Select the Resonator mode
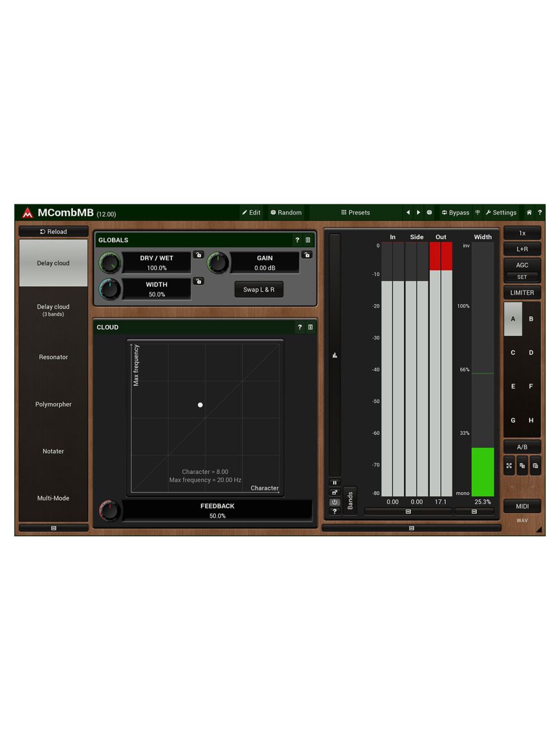 point(53,357)
